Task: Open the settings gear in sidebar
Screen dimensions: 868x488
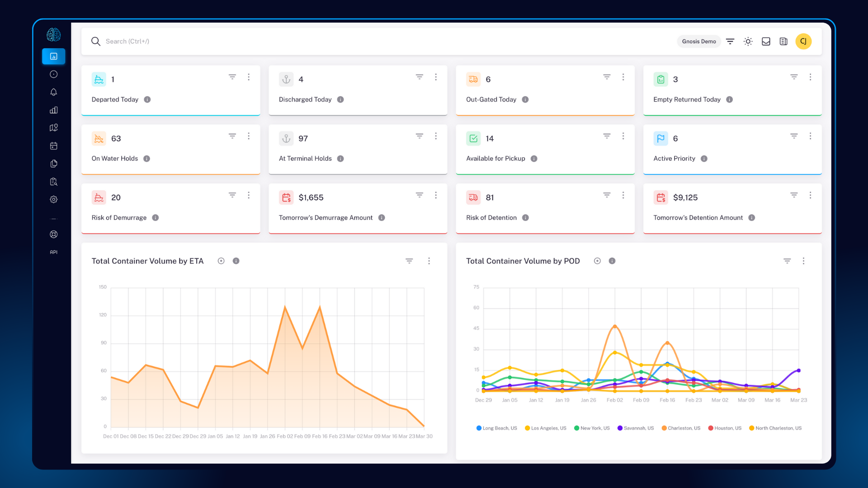Action: 53,199
